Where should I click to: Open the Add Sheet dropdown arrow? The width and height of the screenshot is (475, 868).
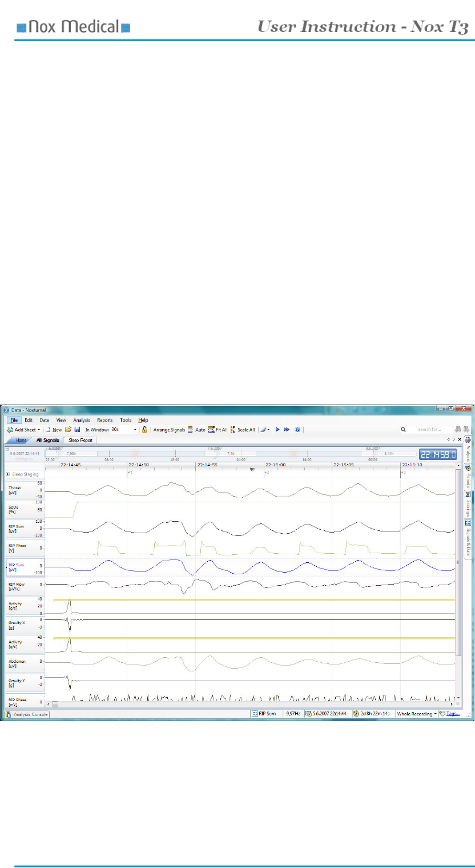tap(39, 429)
